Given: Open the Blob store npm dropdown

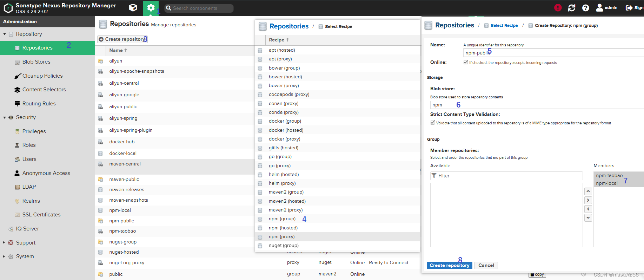Looking at the screenshot, I should [537, 105].
